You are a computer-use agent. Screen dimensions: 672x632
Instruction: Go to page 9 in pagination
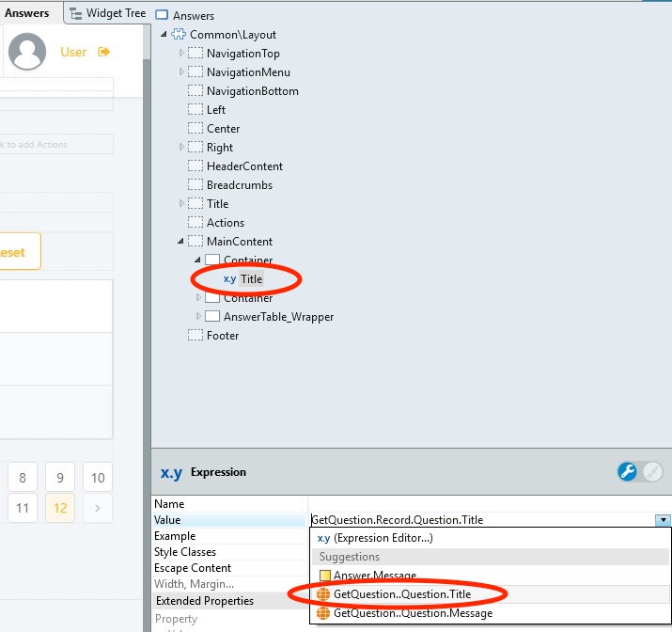point(60,477)
